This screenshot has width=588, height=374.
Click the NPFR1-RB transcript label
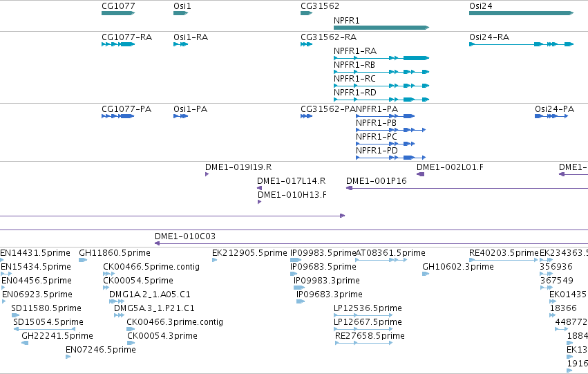tap(354, 65)
